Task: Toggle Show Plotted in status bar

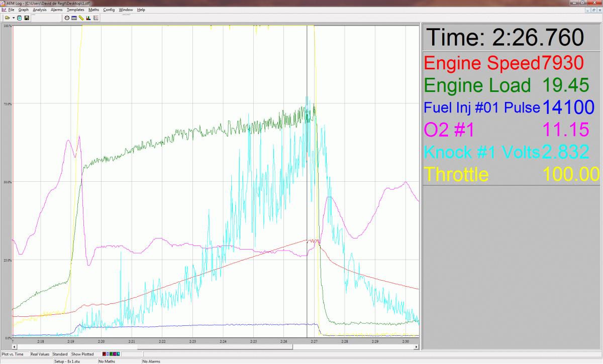Action: point(83,354)
